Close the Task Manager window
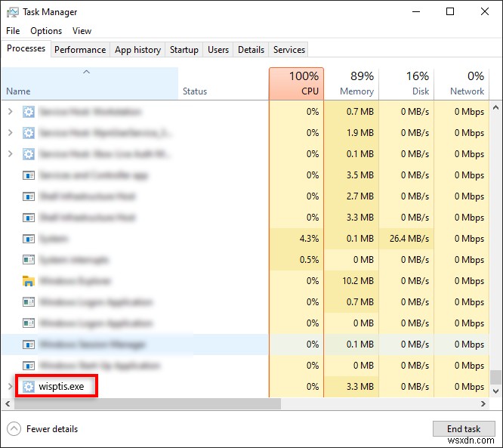503x448 pixels. [x=485, y=12]
